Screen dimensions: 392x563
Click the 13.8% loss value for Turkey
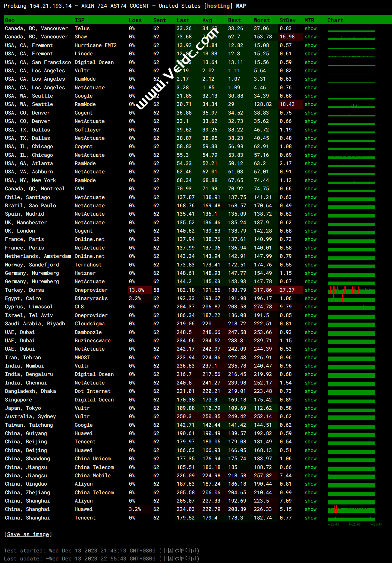[x=136, y=290]
